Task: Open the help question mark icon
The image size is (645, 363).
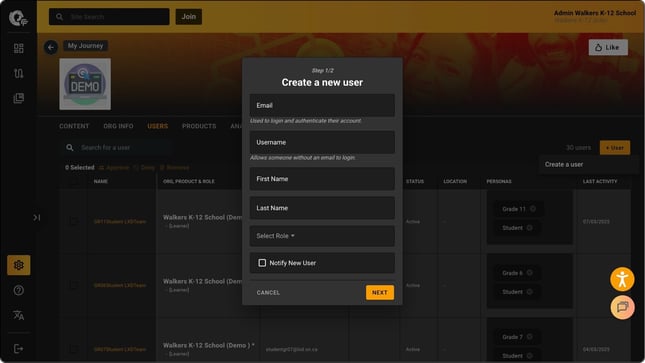Action: pos(19,290)
